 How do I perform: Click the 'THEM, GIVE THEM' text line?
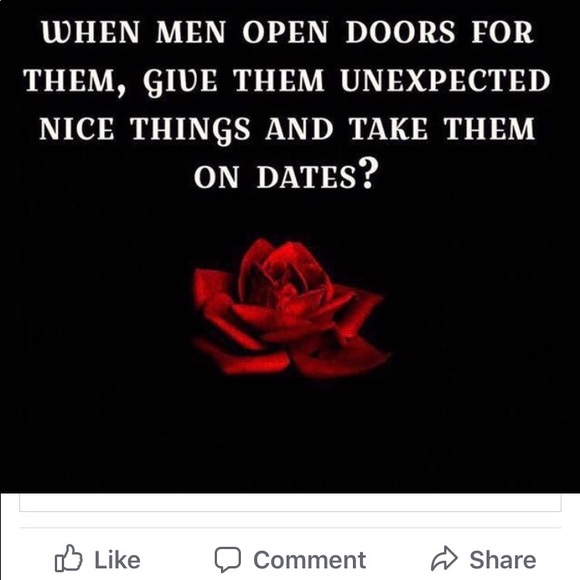point(174,82)
